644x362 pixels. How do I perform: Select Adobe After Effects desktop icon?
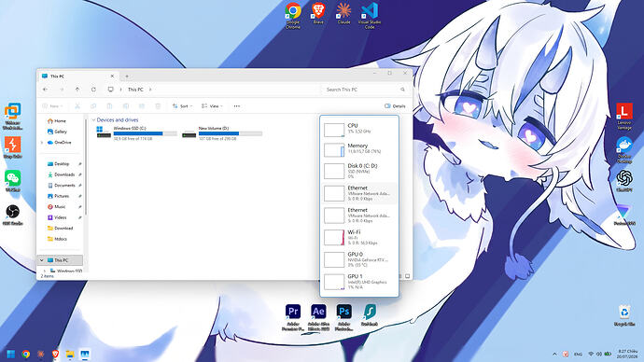click(318, 317)
